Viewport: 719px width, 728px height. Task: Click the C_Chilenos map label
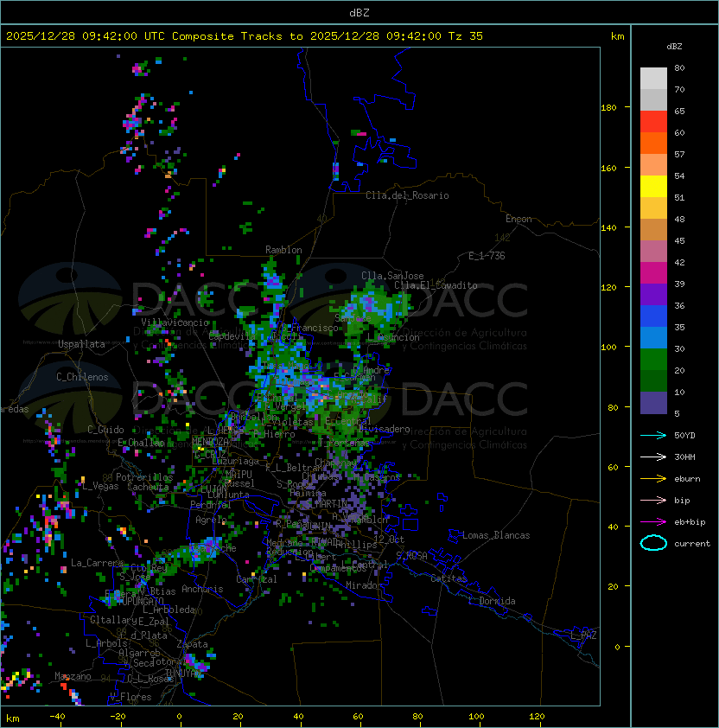click(x=82, y=377)
